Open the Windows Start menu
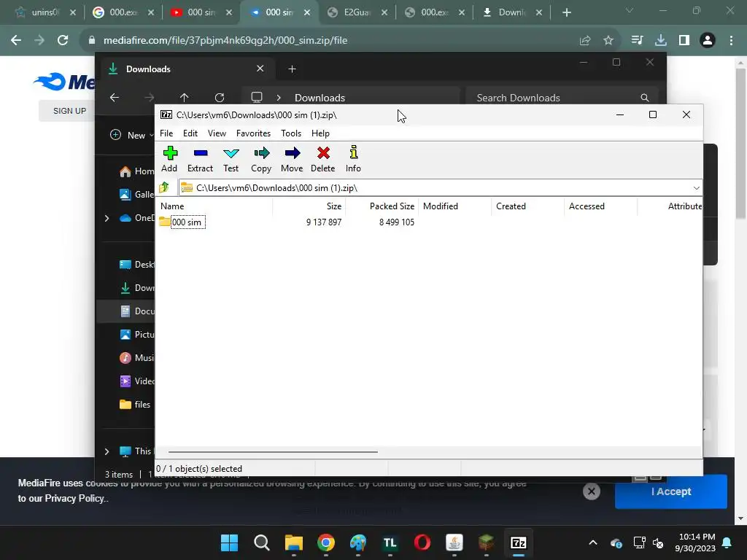Screen dimensions: 747x560 [230, 542]
